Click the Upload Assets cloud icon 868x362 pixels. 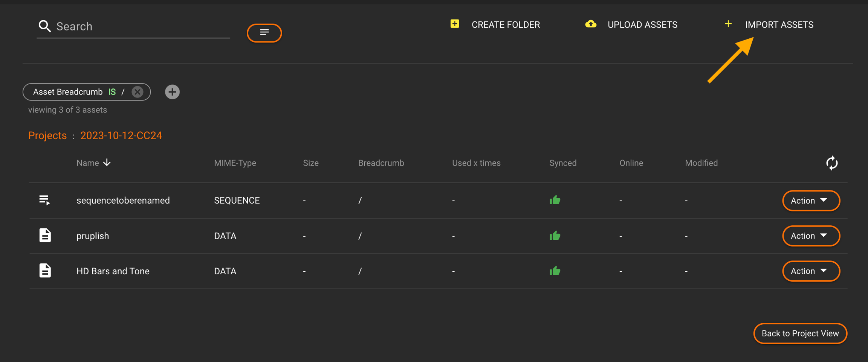pos(590,24)
